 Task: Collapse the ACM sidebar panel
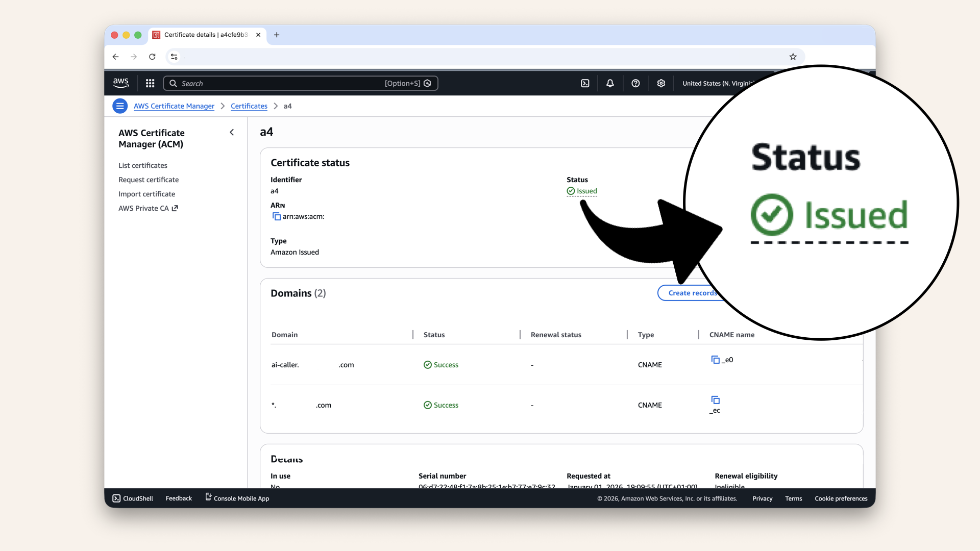click(232, 132)
